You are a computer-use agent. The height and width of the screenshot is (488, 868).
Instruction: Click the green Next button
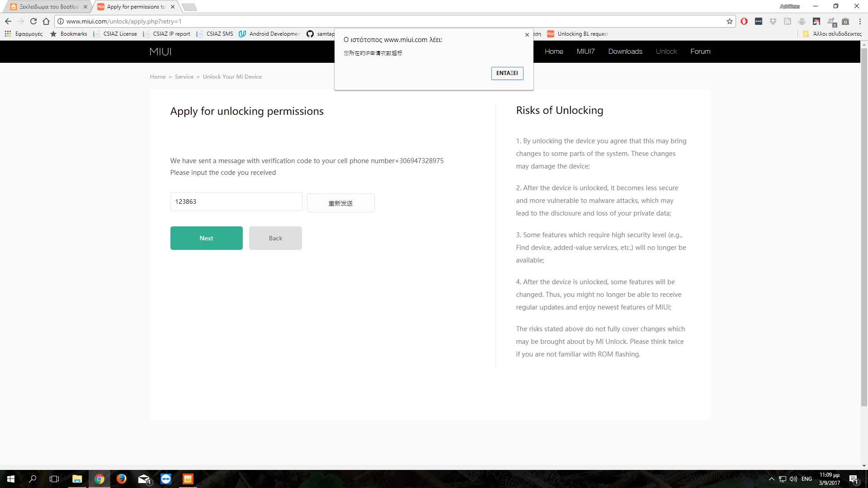tap(206, 238)
